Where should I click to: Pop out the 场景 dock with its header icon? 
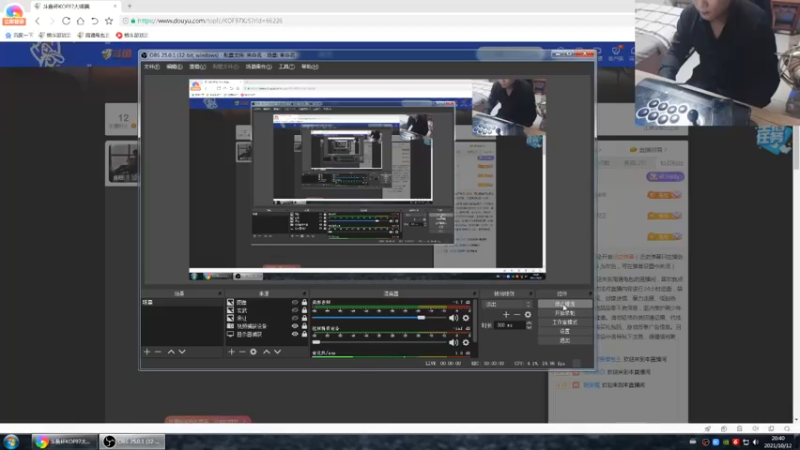[220, 294]
